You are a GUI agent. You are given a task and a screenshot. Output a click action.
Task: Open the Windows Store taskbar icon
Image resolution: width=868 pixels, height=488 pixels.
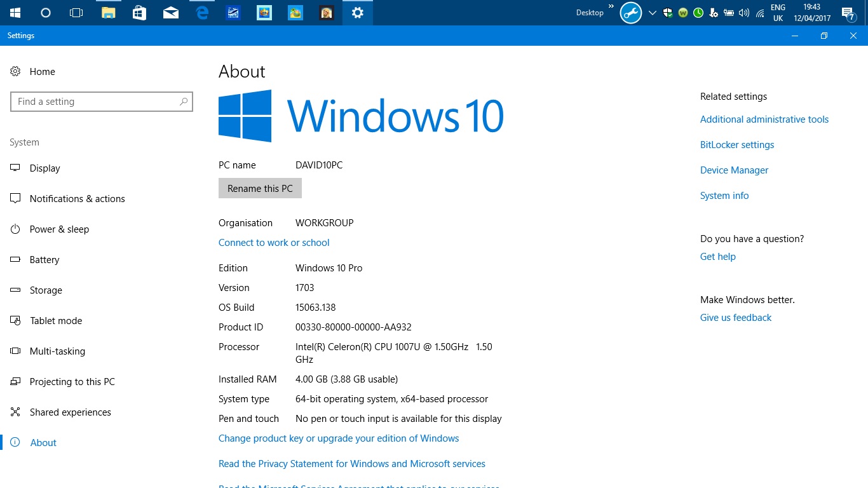point(140,13)
